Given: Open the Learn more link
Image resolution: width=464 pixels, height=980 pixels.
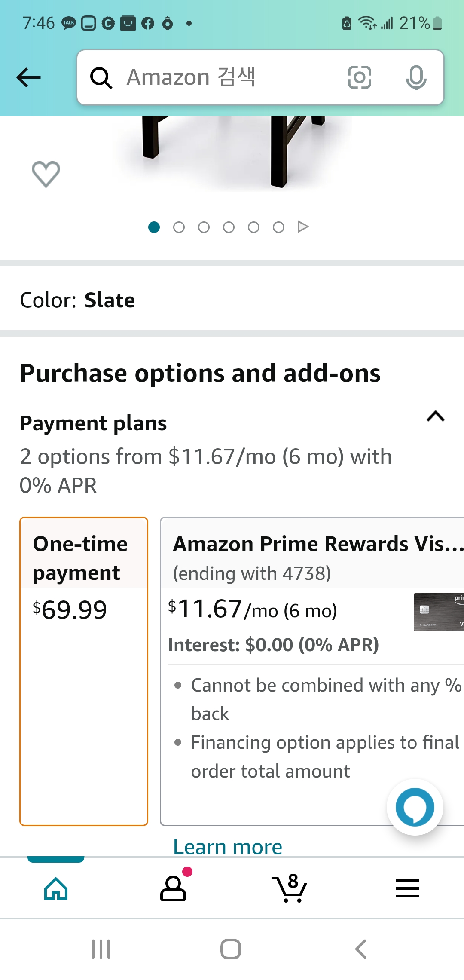Looking at the screenshot, I should click(228, 847).
